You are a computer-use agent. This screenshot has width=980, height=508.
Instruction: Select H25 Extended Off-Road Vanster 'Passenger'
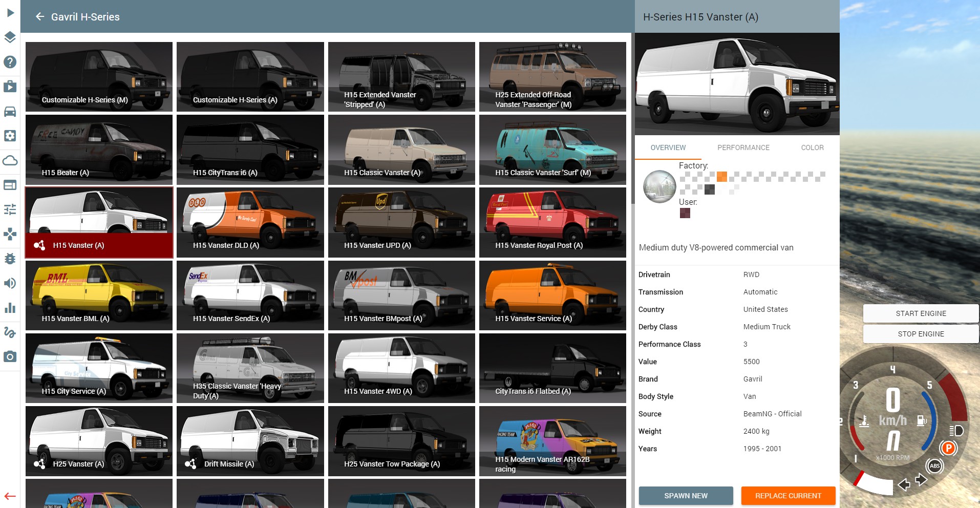coord(552,77)
